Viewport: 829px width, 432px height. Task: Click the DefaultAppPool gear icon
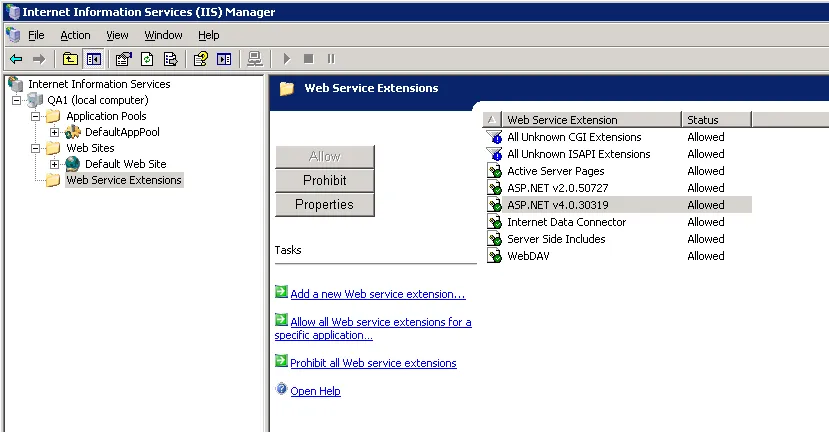(73, 132)
